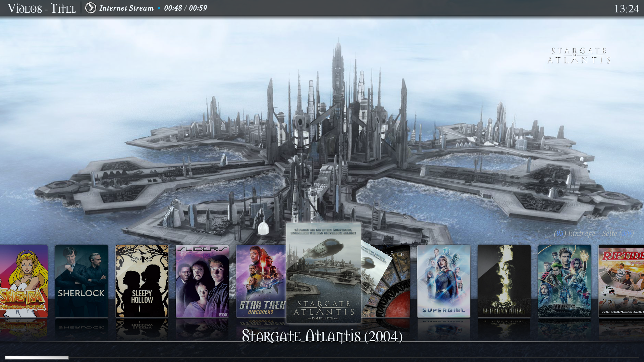Open the Supergirl poster

coord(444,281)
